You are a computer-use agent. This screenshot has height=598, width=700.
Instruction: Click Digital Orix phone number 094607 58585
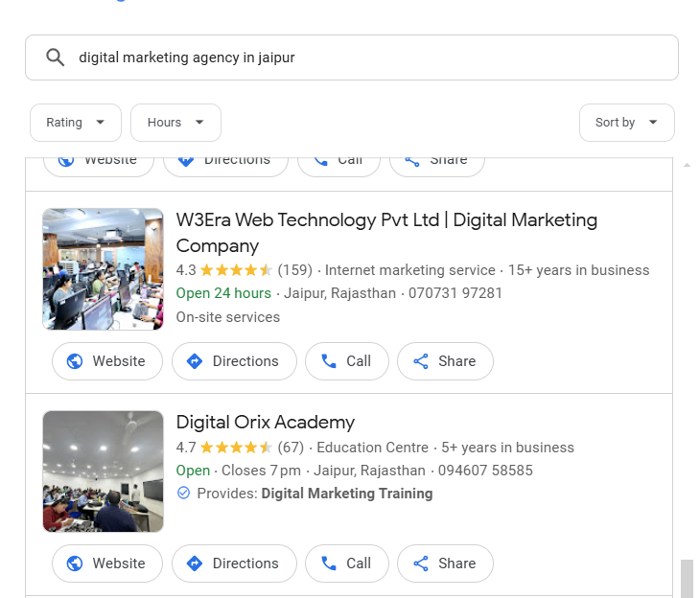tap(485, 471)
